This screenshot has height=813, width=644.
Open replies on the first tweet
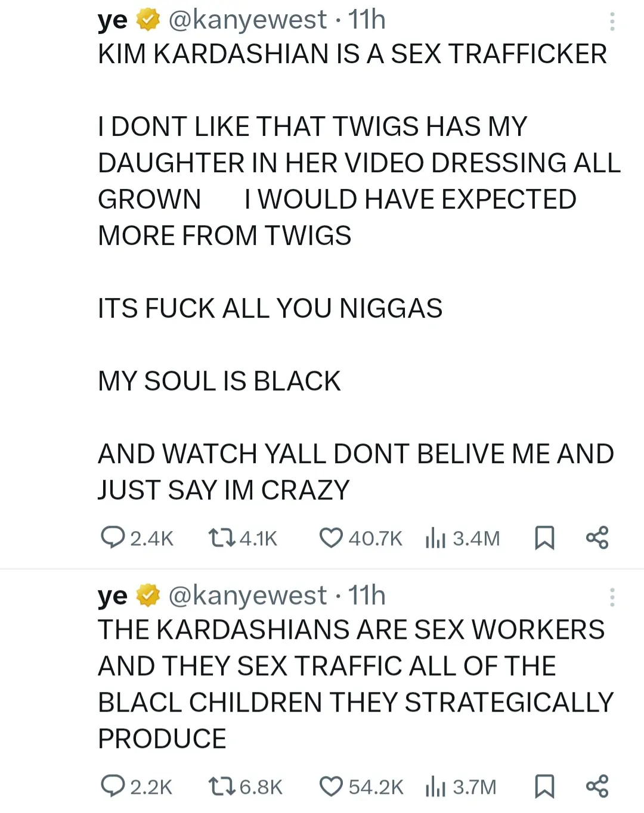coord(112,538)
